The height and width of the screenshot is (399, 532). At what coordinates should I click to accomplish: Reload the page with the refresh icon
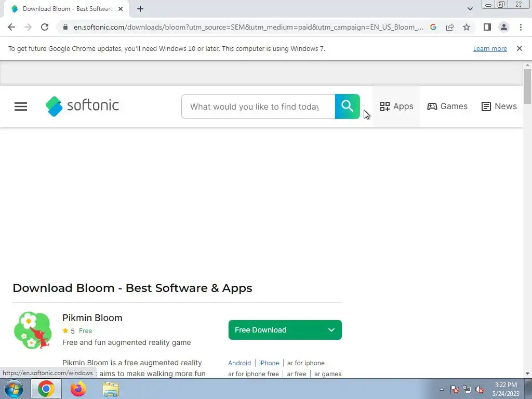click(45, 27)
